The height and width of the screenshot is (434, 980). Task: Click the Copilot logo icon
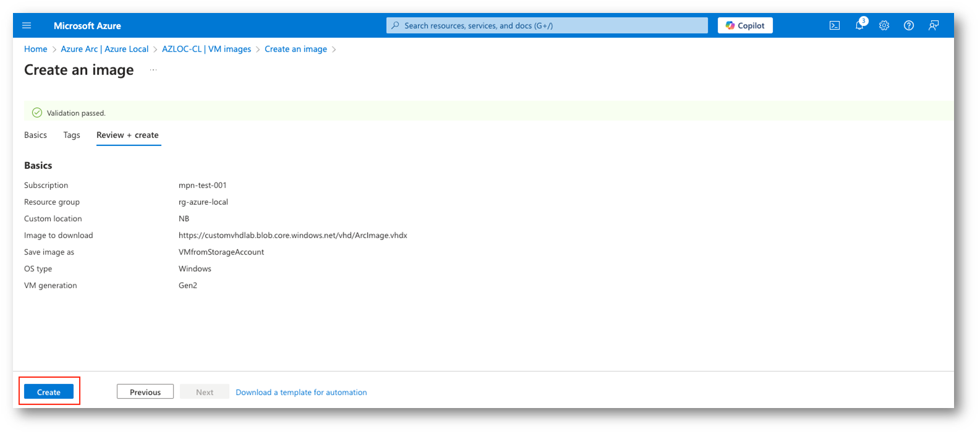730,25
